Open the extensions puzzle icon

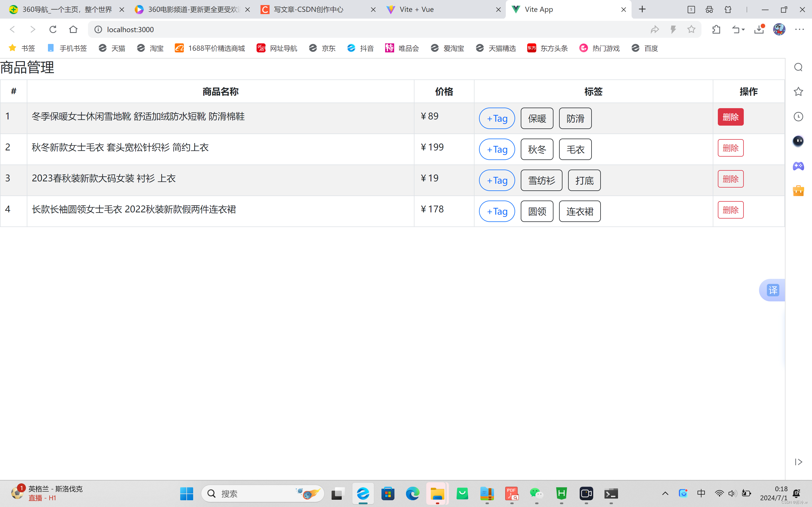tap(716, 30)
